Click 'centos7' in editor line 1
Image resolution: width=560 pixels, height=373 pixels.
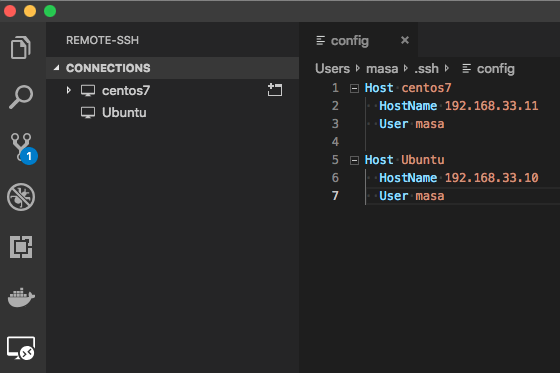point(426,88)
